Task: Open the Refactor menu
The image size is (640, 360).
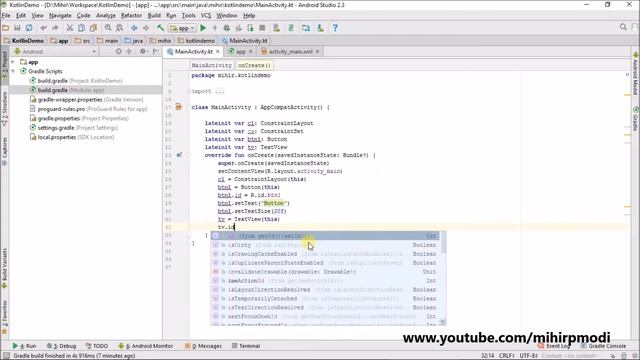Action: tap(131, 16)
